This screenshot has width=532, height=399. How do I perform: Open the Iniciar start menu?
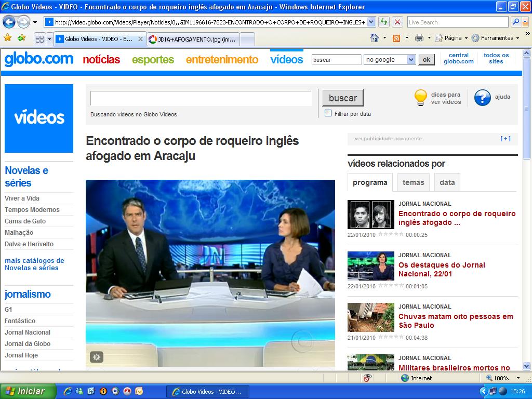pos(28,391)
